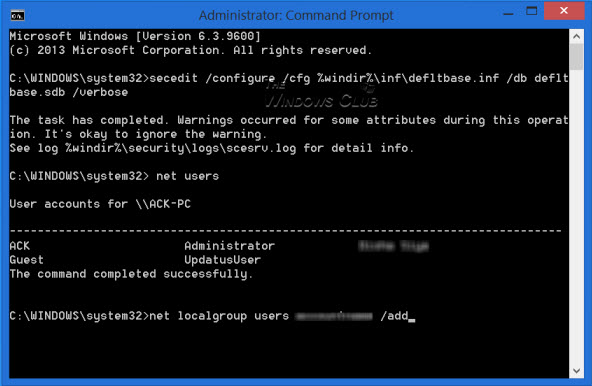
Task: Minimize the Administrator Command Prompt window
Action: pyautogui.click(x=509, y=12)
